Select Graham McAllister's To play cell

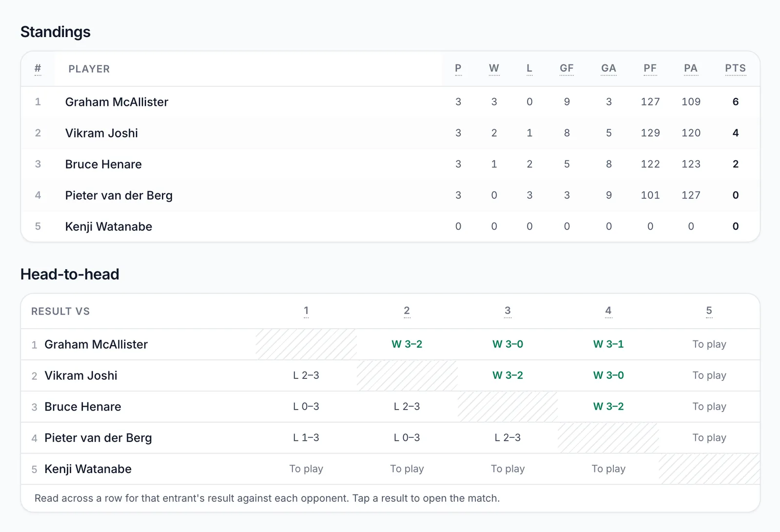point(709,344)
